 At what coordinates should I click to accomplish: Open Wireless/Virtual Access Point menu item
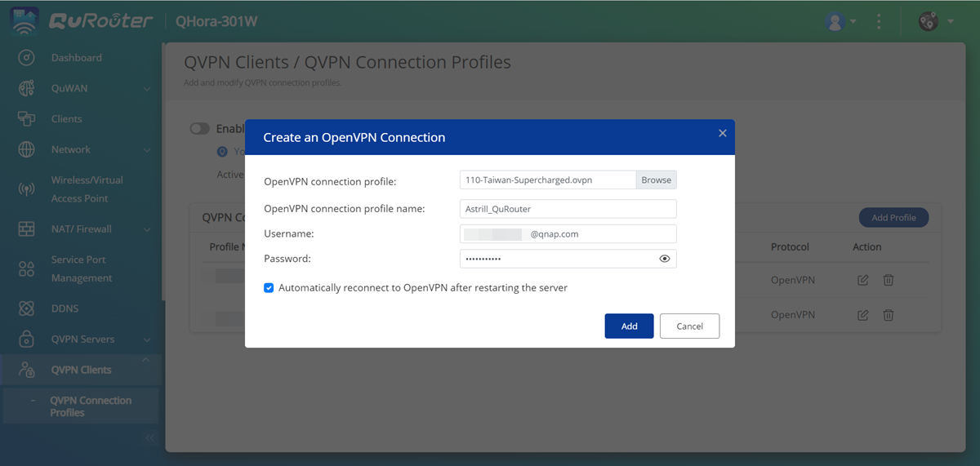click(x=87, y=189)
